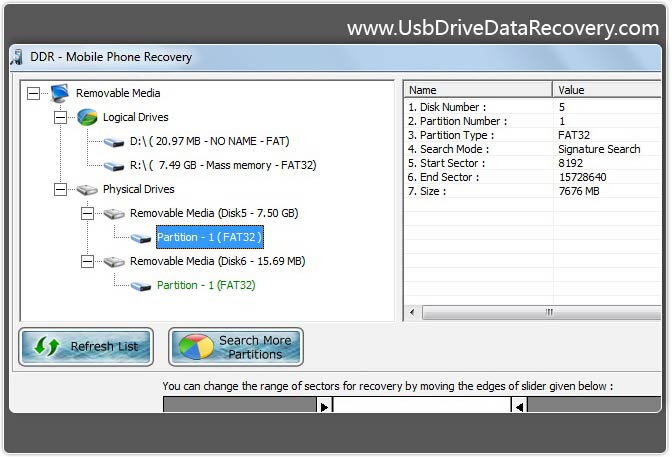Click Search More Partitions button
Viewport: 672px width, 457px height.
point(236,347)
